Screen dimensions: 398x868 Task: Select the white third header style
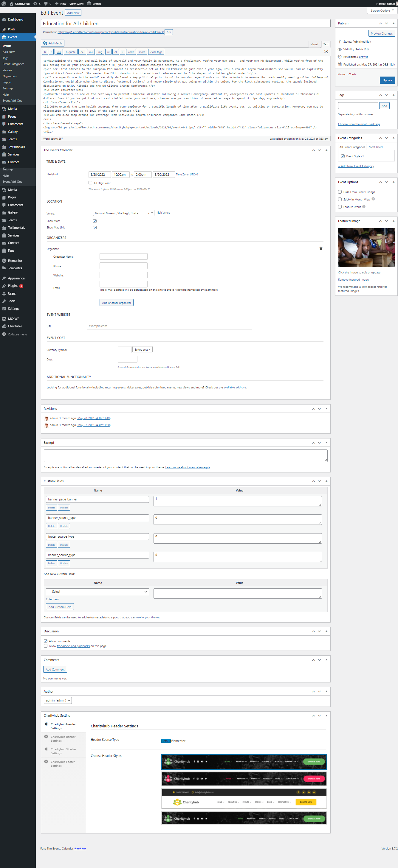point(244,799)
